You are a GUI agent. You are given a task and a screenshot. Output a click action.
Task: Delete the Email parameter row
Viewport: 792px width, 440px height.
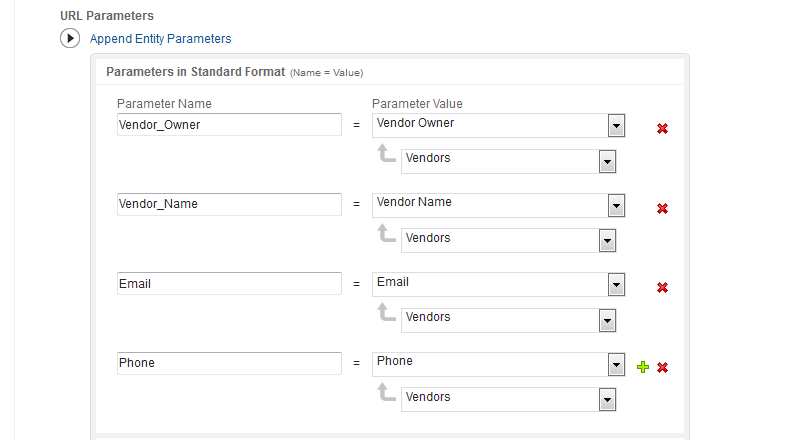coord(662,288)
